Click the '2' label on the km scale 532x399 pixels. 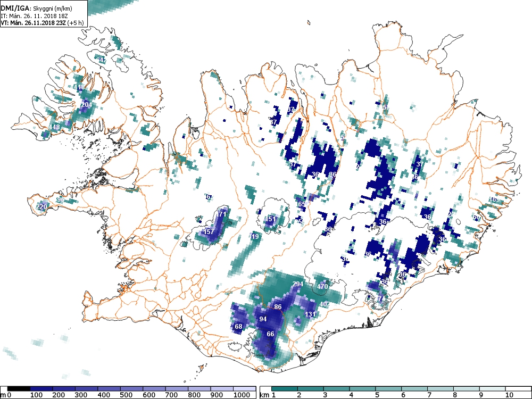tap(299, 395)
